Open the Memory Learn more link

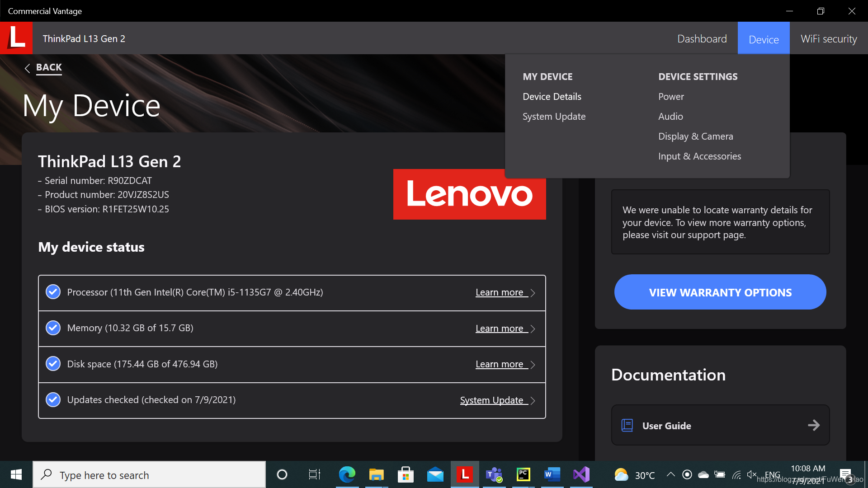(499, 328)
